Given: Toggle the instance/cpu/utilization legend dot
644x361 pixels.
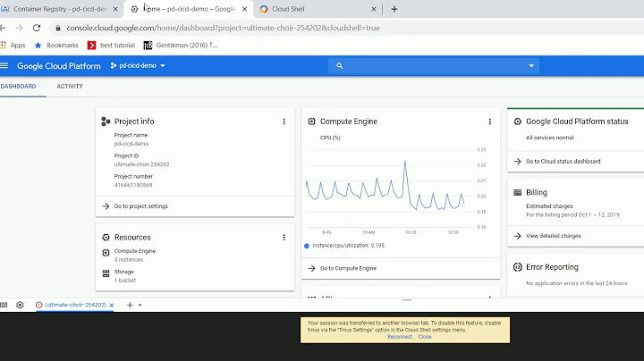Looking at the screenshot, I should [x=307, y=246].
